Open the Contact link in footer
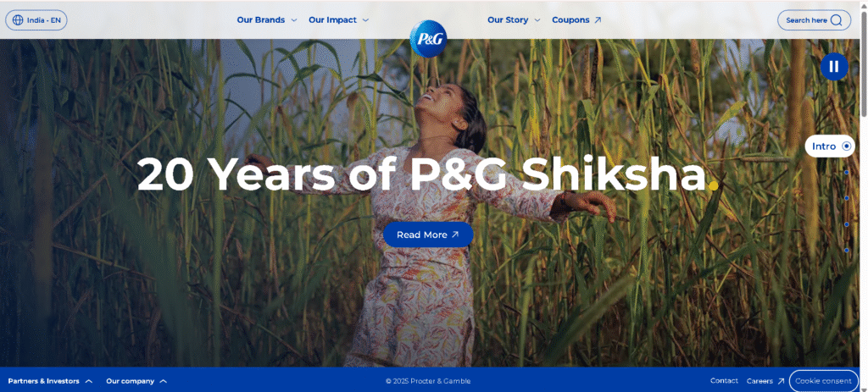The width and height of the screenshot is (868, 392). pos(724,380)
